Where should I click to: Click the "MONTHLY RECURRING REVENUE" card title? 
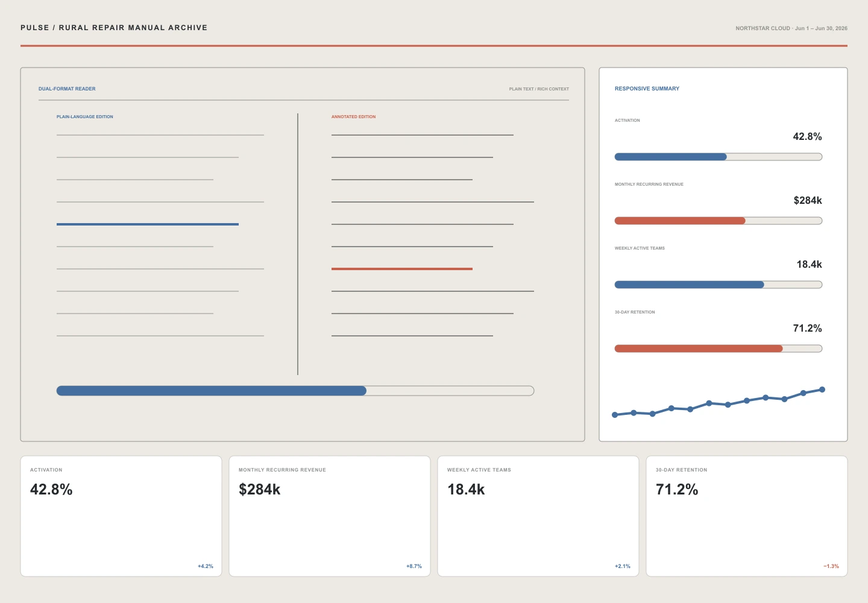[282, 470]
